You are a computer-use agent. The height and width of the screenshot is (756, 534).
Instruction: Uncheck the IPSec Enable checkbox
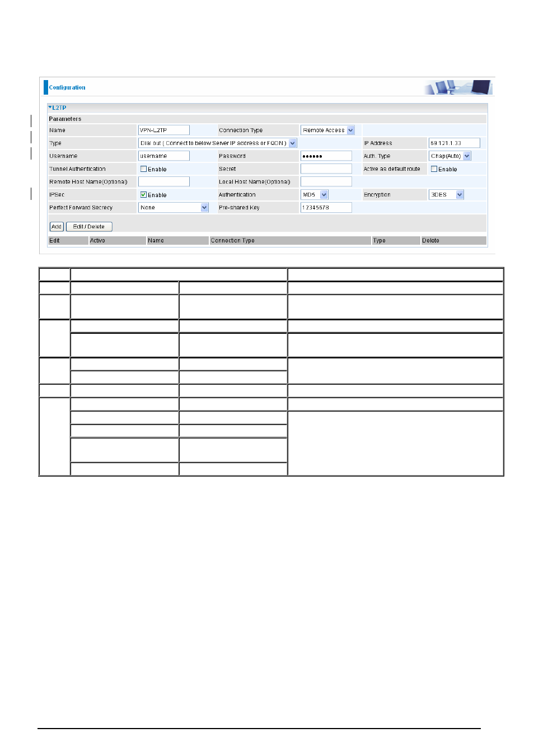[x=143, y=194]
